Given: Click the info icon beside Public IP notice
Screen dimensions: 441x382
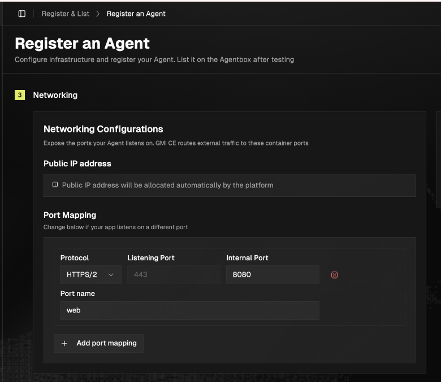Looking at the screenshot, I should (55, 185).
